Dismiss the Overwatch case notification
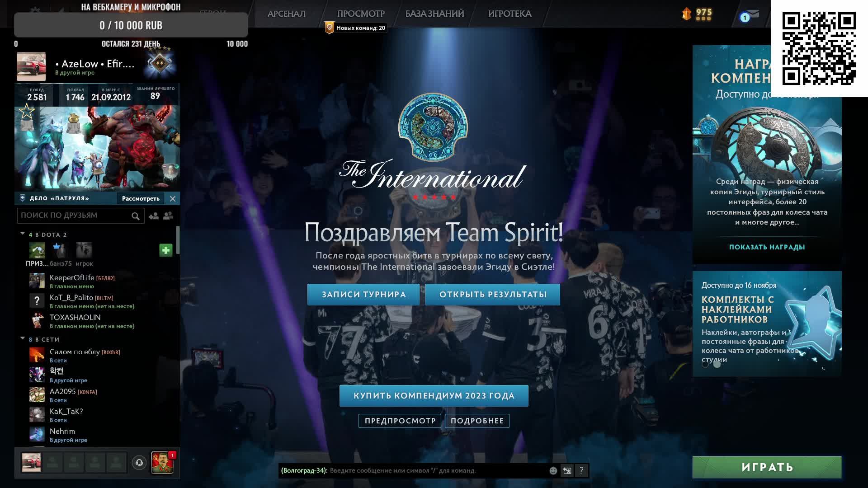 pos(173,199)
